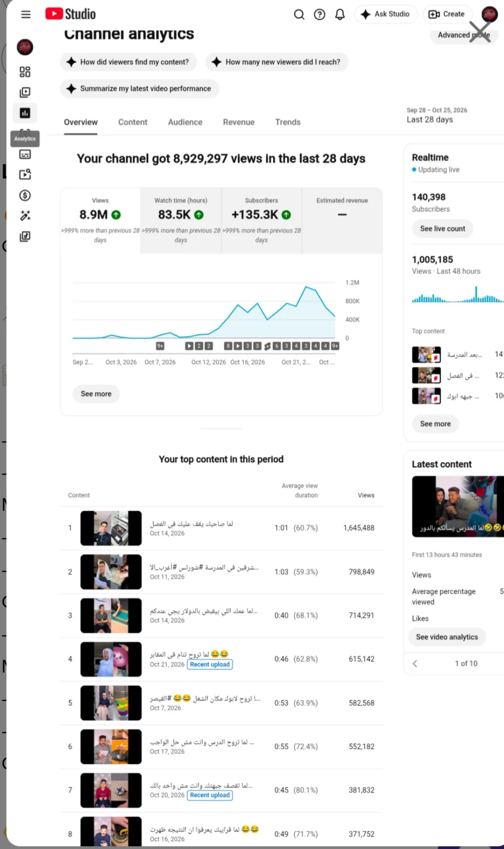The width and height of the screenshot is (504, 849).
Task: Open the channel avatar in sidebar
Action: (25, 47)
